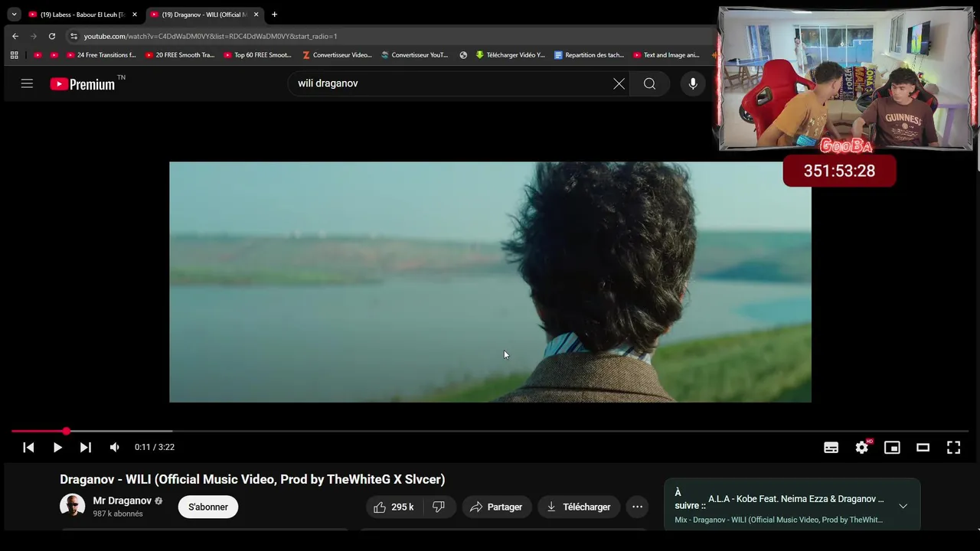Subscribe with S'abonner button
980x551 pixels.
pos(208,507)
